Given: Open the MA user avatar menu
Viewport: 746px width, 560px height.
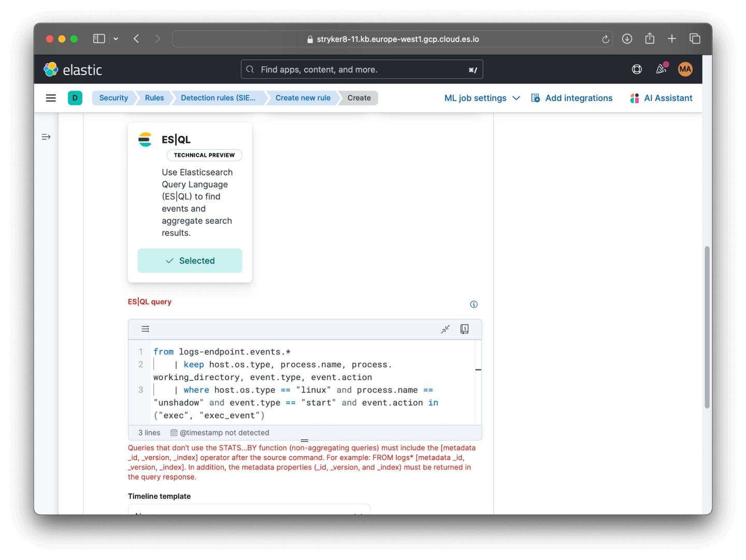Looking at the screenshot, I should coord(685,69).
